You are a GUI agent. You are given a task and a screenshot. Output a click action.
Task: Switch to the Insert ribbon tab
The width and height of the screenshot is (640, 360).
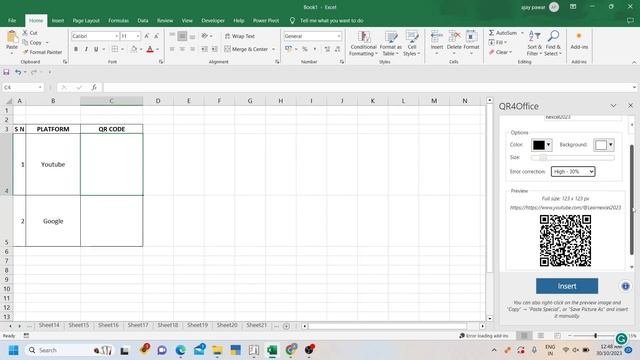click(58, 20)
